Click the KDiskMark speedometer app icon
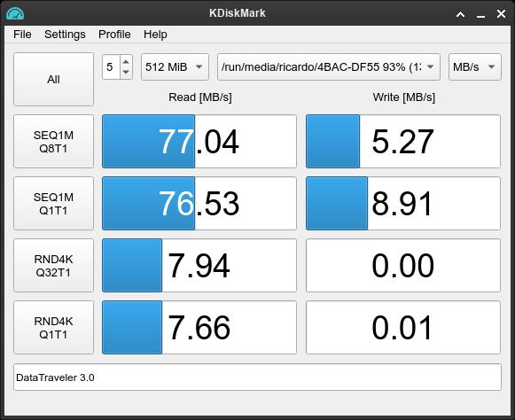 pyautogui.click(x=15, y=13)
